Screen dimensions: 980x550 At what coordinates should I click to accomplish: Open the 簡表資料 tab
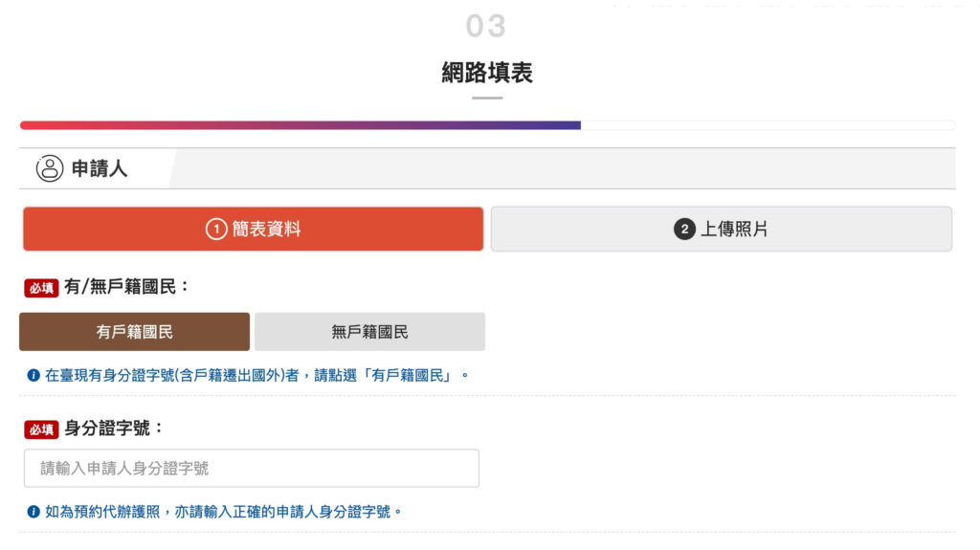click(254, 230)
